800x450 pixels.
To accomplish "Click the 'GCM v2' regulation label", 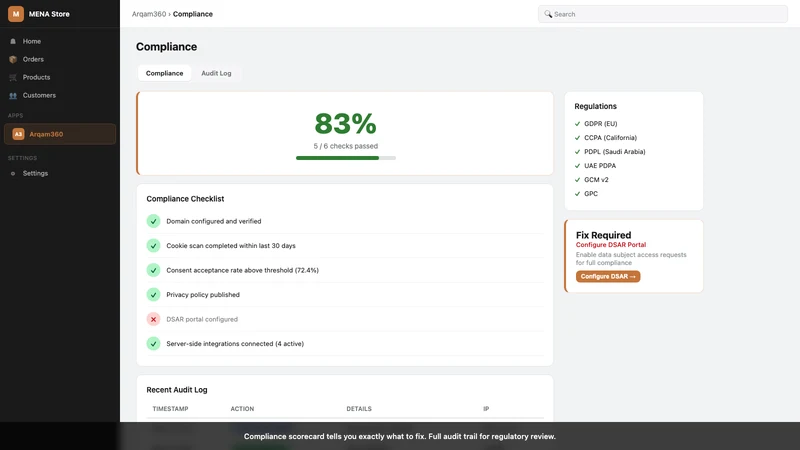I will pos(596,180).
